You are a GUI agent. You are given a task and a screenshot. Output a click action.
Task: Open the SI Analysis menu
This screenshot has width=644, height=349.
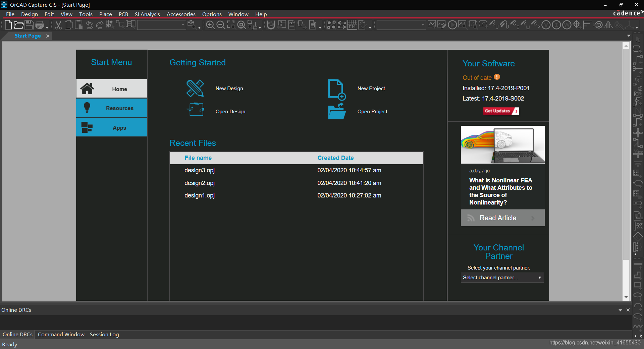coord(147,14)
